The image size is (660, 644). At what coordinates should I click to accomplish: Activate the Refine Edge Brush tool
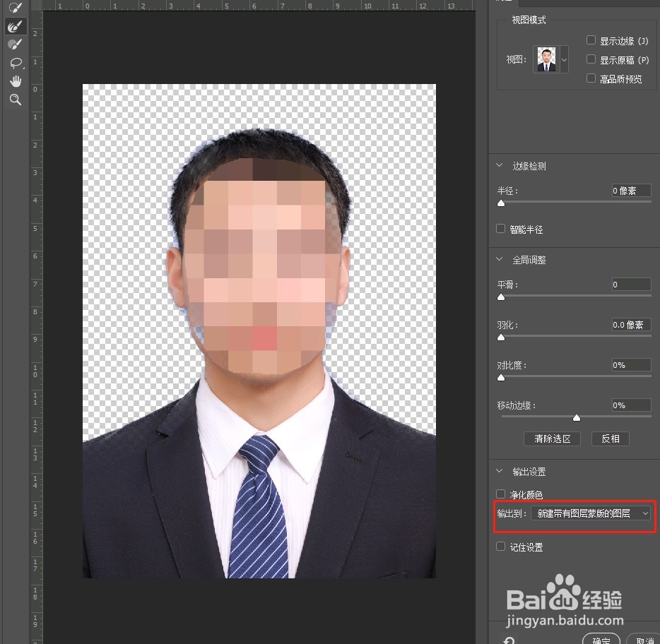click(16, 26)
